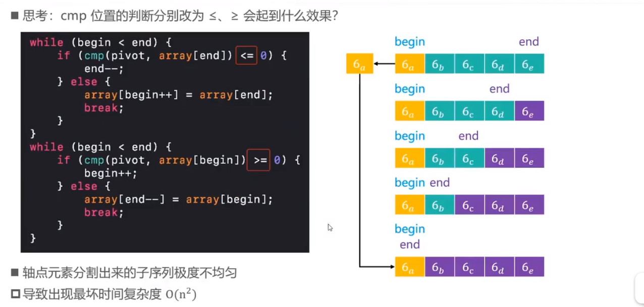Image resolution: width=644 pixels, height=307 pixels.
Task: Toggle the first 'begin' pointer label
Action: (x=409, y=42)
